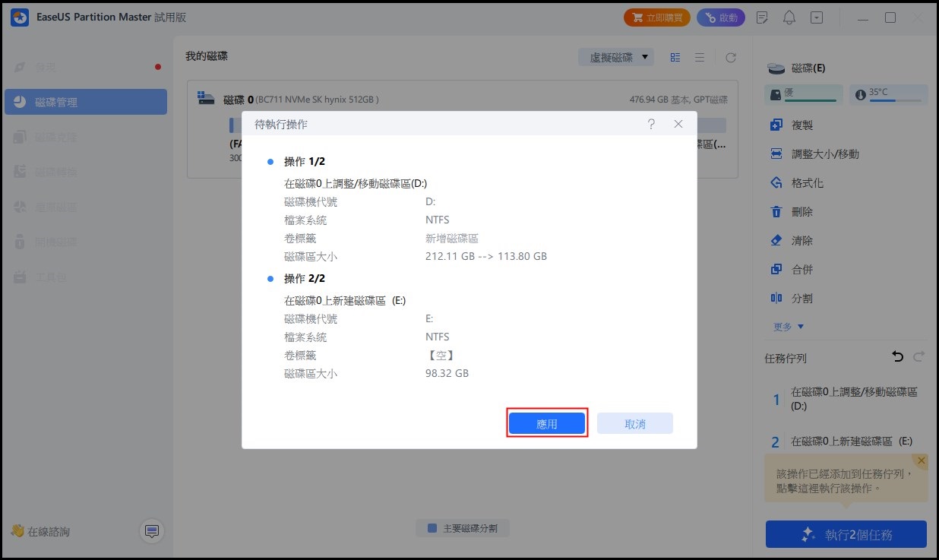
Task: Open the help question mark in dialog
Action: pos(651,124)
